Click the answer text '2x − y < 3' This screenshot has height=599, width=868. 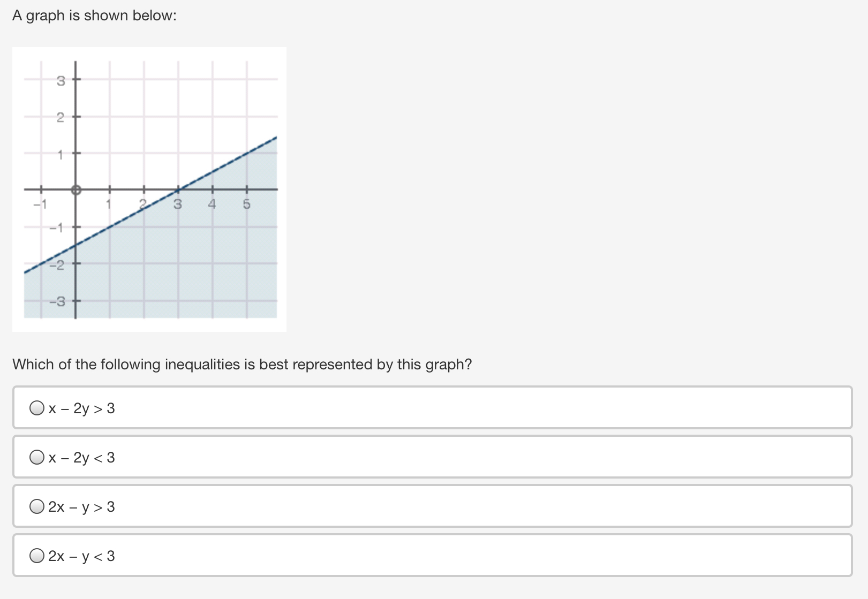tap(81, 557)
